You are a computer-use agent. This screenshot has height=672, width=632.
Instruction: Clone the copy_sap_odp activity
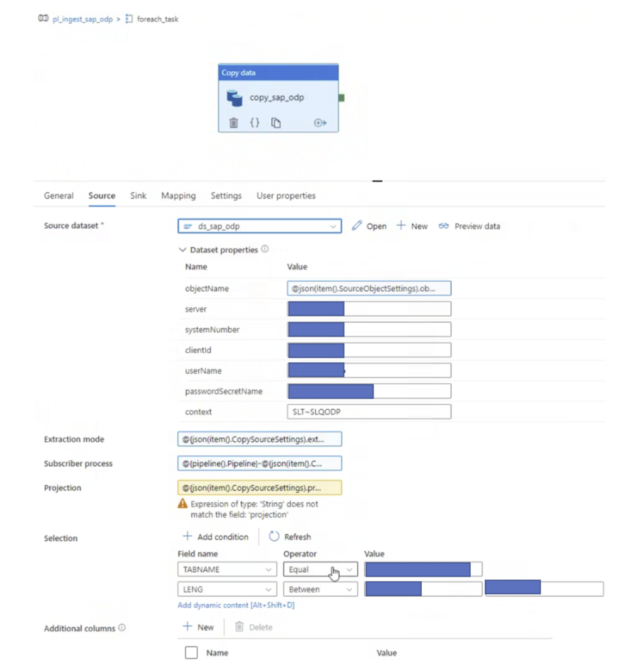(x=276, y=122)
